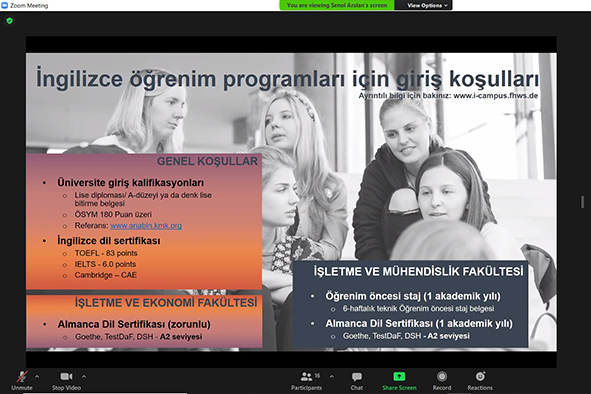Expand arrow next to Participants
The height and width of the screenshot is (394, 591).
(332, 376)
